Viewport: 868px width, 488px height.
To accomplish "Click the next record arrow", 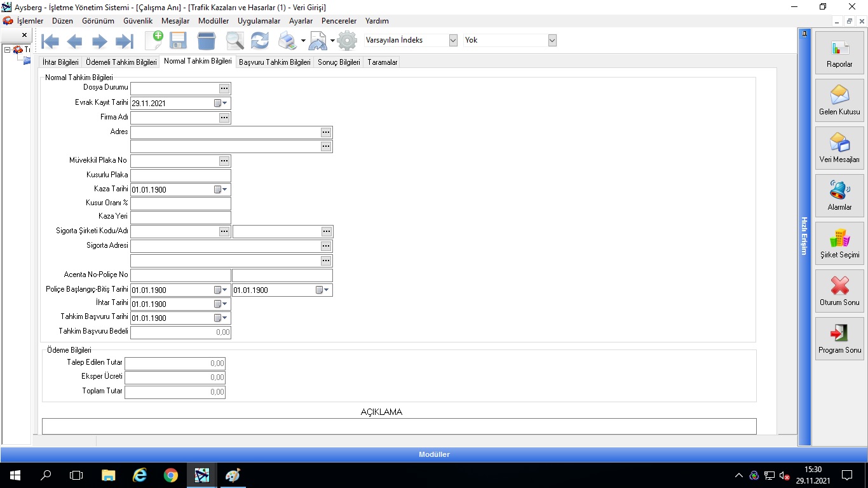I will [x=100, y=41].
